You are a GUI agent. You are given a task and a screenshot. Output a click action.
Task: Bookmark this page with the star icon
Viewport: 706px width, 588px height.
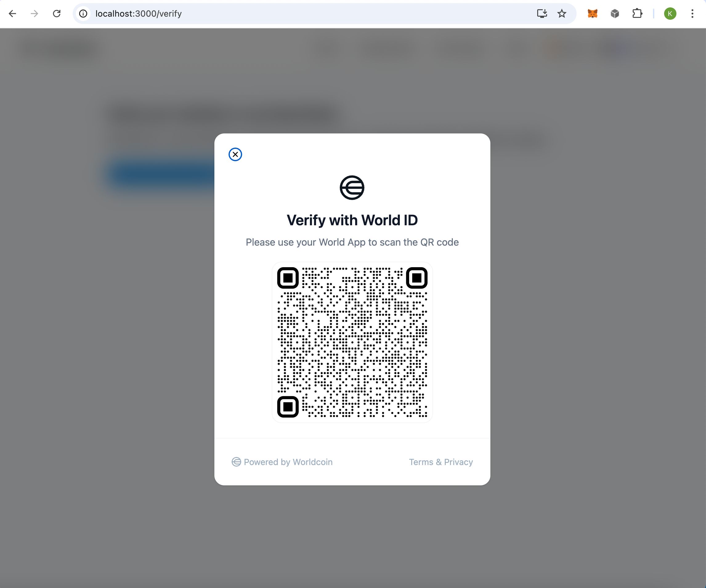[562, 14]
